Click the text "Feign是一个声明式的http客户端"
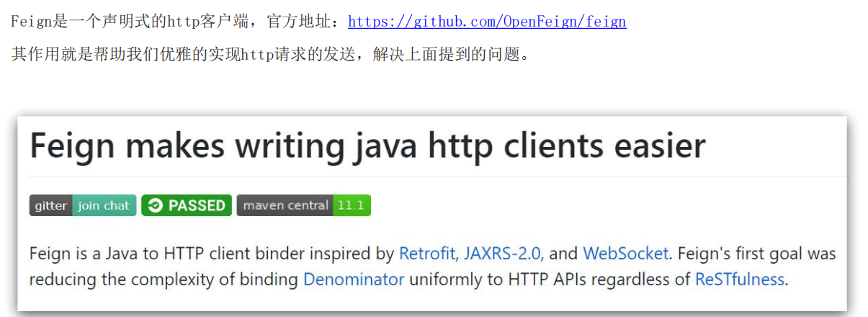 click(x=128, y=21)
